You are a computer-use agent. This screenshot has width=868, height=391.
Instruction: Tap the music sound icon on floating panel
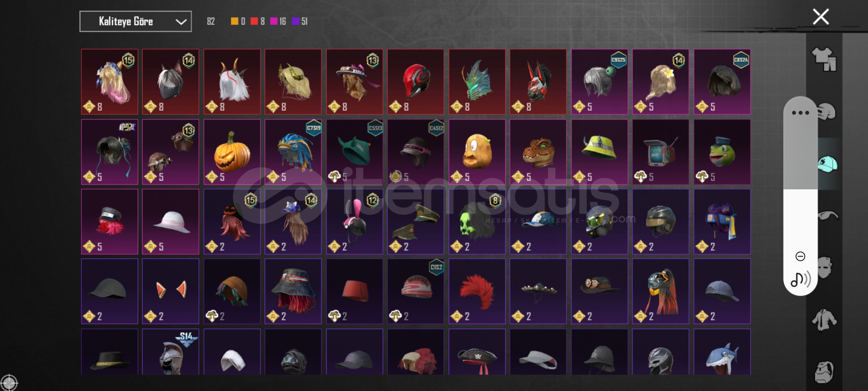[x=800, y=279]
